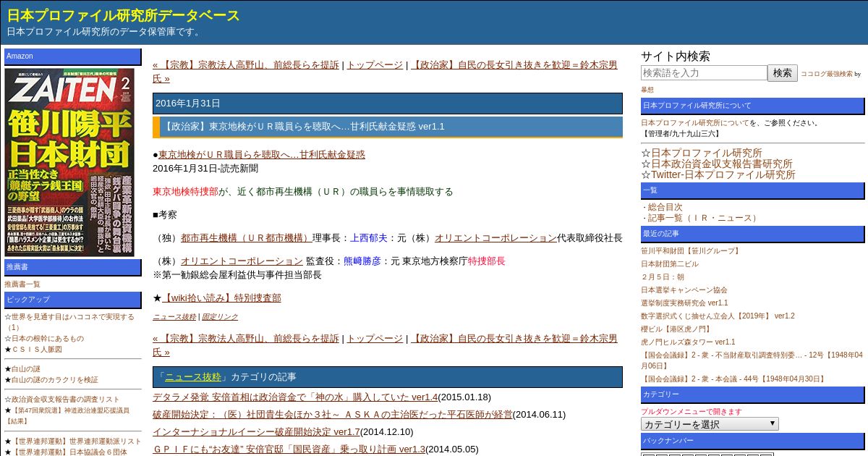Image resolution: width=868 pixels, height=456 pixels.
Task: Click the site title 日本プロファイル研究所データベース
Action: click(124, 15)
